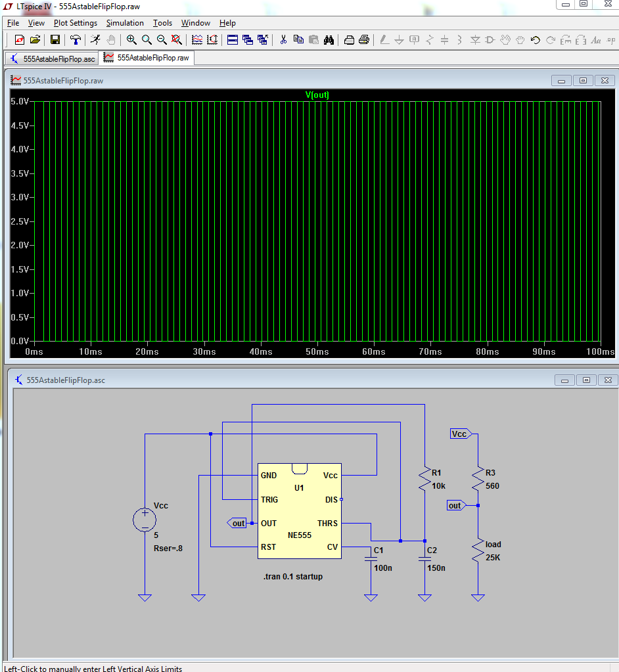Click the Zoom In magnifier icon

tap(131, 40)
